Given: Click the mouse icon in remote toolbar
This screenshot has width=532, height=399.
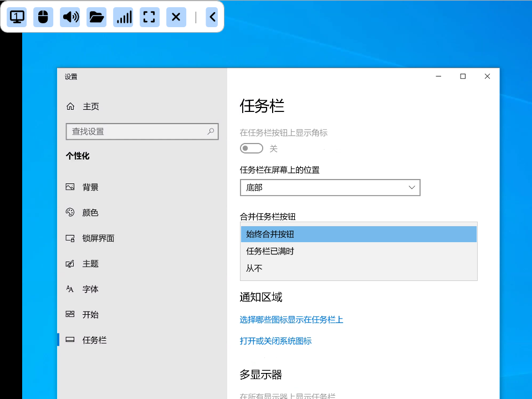Looking at the screenshot, I should [x=43, y=17].
